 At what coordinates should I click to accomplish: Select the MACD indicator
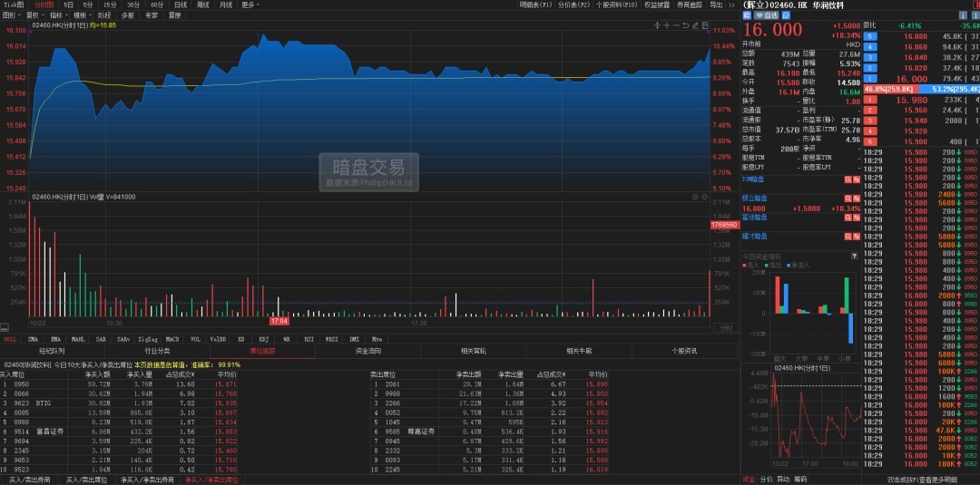tap(172, 338)
